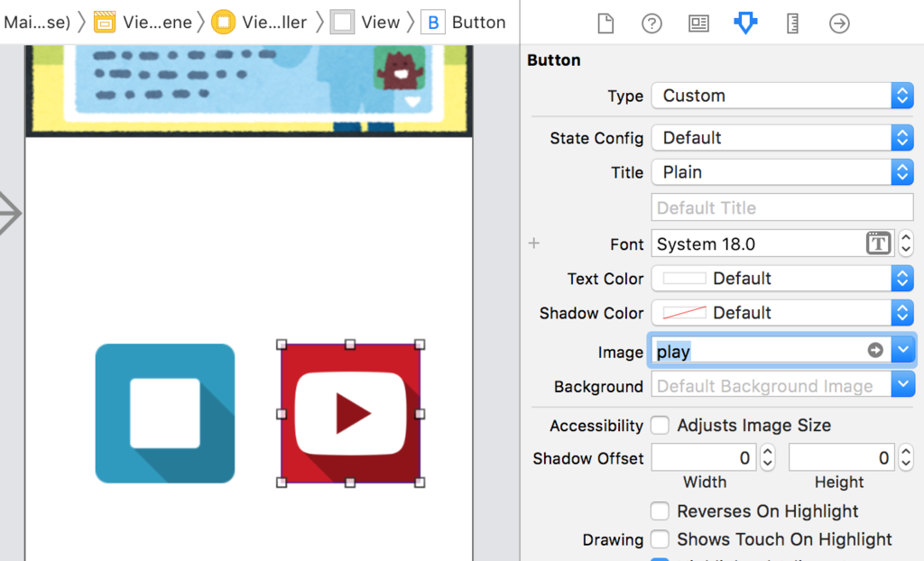
Task: Select the red play button on canvas
Action: 351,413
